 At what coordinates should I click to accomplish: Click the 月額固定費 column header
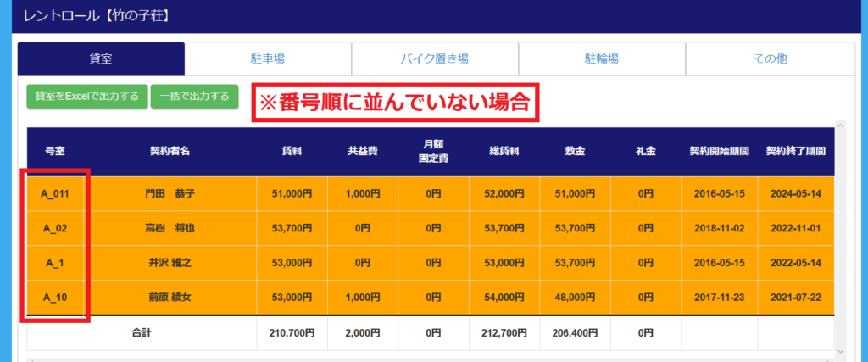coord(433,152)
